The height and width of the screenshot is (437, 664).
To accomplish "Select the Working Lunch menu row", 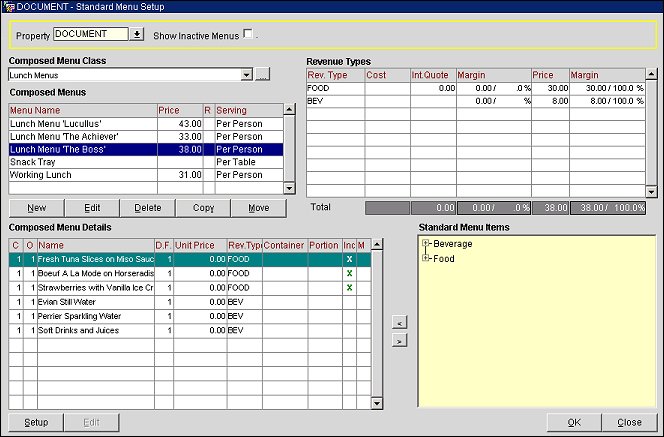I will 80,174.
